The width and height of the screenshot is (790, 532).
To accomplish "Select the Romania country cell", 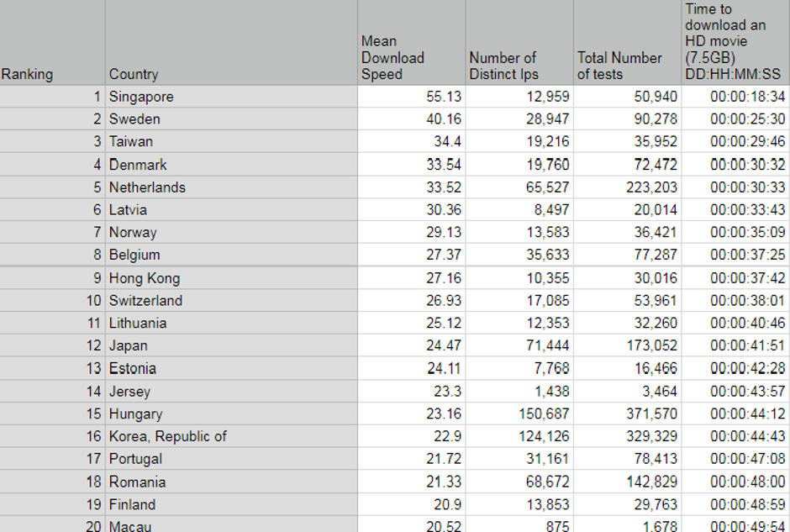I will coord(231,482).
